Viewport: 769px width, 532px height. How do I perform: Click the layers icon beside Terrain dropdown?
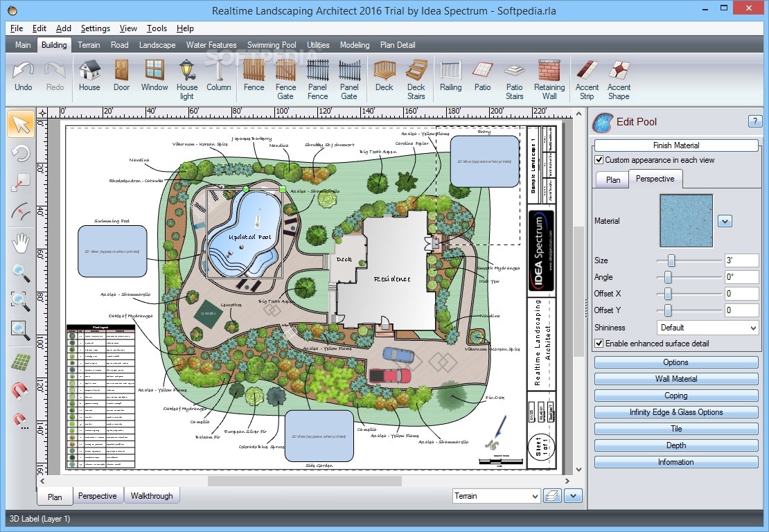point(552,496)
